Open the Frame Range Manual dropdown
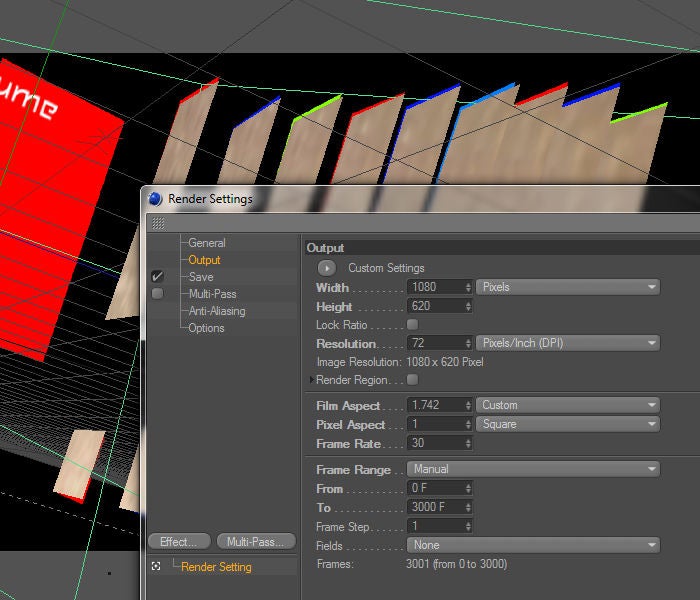Image resolution: width=700 pixels, height=600 pixels. click(x=533, y=469)
